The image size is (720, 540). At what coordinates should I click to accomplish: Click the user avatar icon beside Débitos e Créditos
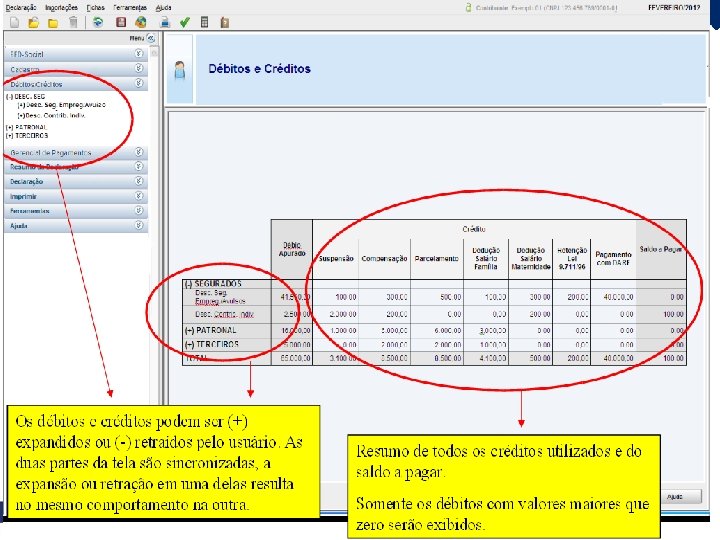tap(180, 70)
